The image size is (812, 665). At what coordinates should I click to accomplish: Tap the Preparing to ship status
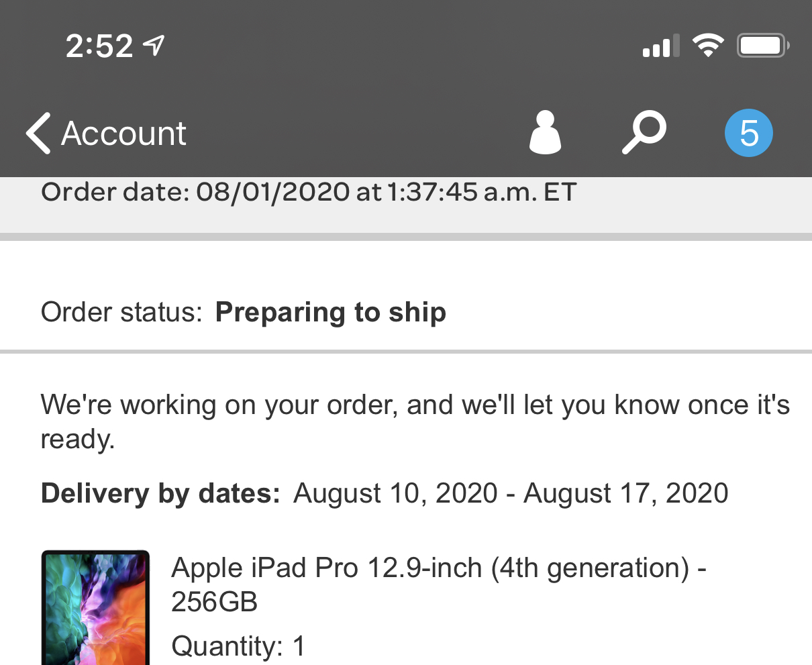click(x=330, y=313)
